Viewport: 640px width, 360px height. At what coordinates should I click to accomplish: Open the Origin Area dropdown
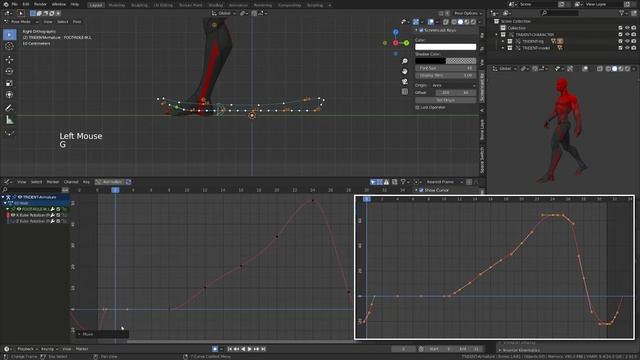pyautogui.click(x=454, y=86)
